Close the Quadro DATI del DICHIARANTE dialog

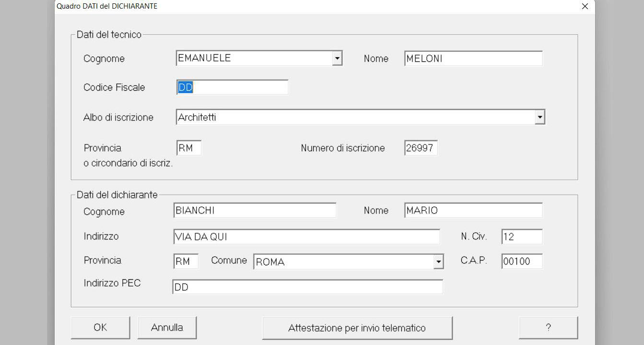(x=585, y=6)
